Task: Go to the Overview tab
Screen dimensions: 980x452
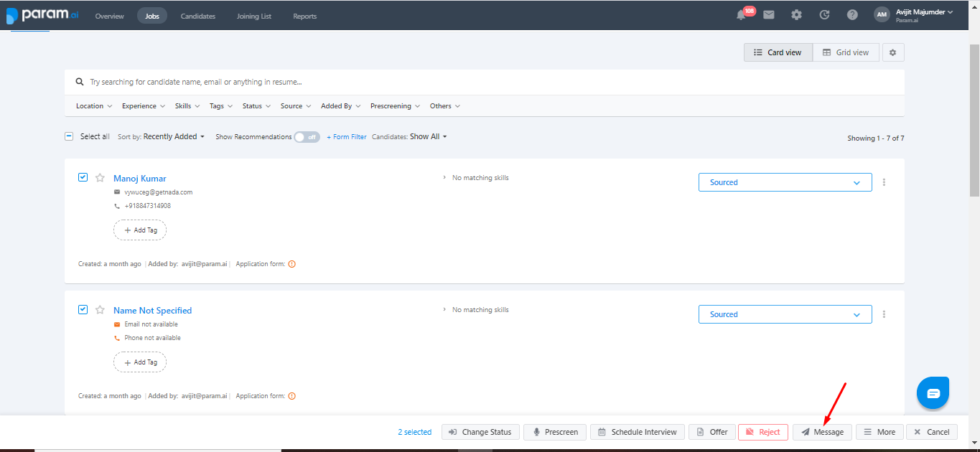Action: pyautogui.click(x=109, y=16)
